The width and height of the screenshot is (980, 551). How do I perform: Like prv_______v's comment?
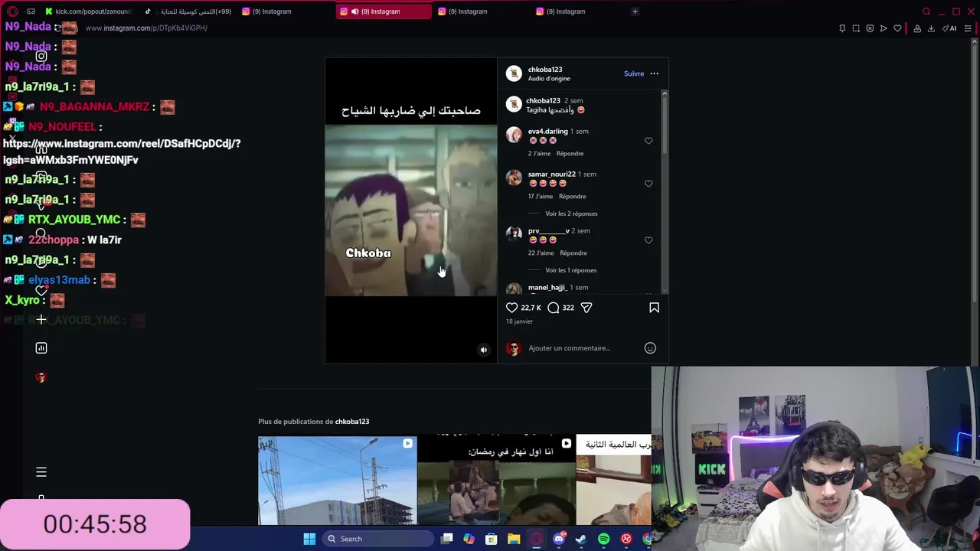tap(648, 240)
